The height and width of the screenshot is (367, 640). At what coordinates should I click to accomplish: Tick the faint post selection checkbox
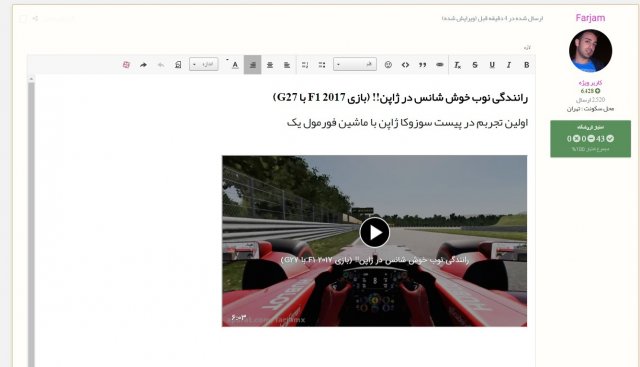[x=23, y=19]
